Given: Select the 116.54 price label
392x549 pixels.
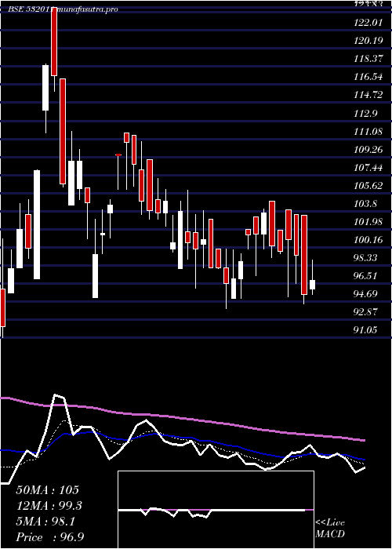Looking at the screenshot, I should (x=368, y=77).
